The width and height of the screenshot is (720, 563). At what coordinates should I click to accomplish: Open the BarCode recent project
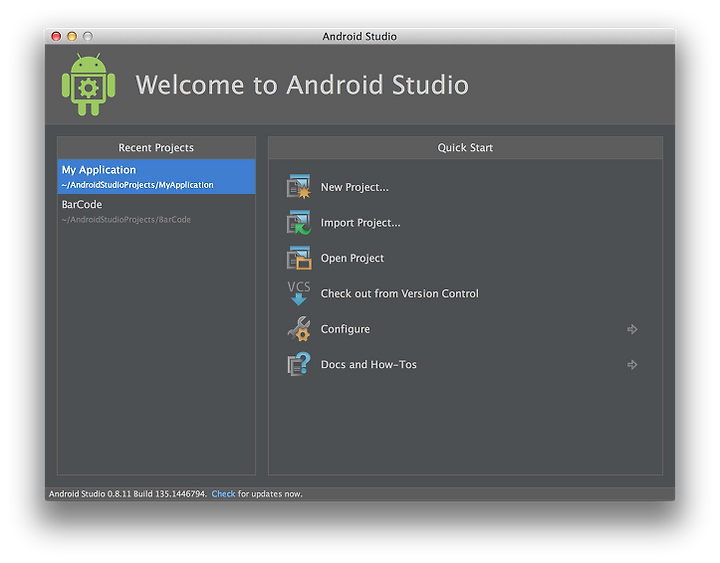coord(156,211)
